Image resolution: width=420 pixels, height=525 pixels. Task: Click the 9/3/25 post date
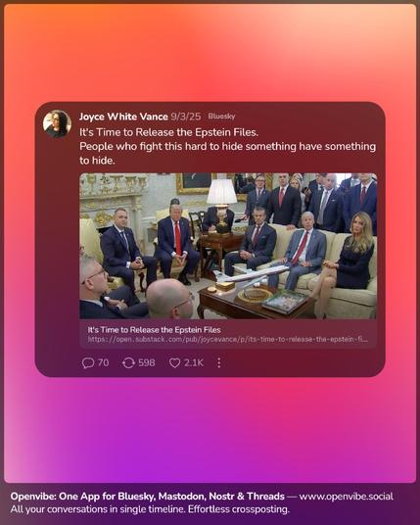click(186, 117)
